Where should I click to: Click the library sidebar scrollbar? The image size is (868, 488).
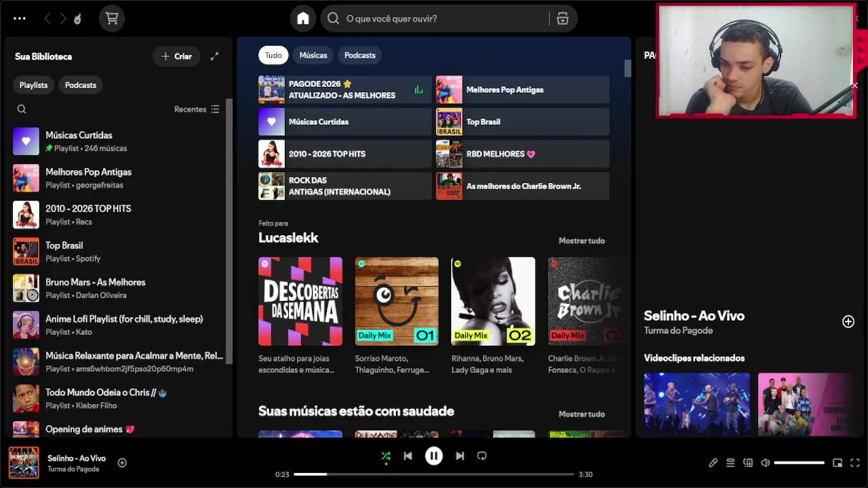pyautogui.click(x=229, y=230)
